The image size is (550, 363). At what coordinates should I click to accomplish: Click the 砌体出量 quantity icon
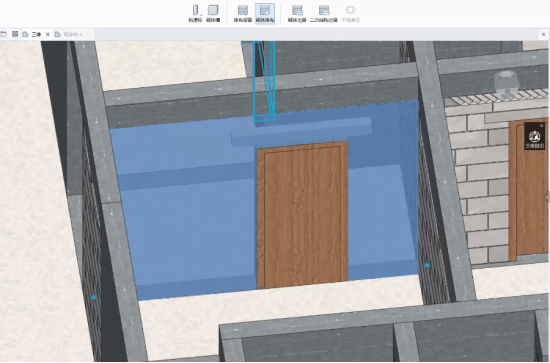point(297,14)
